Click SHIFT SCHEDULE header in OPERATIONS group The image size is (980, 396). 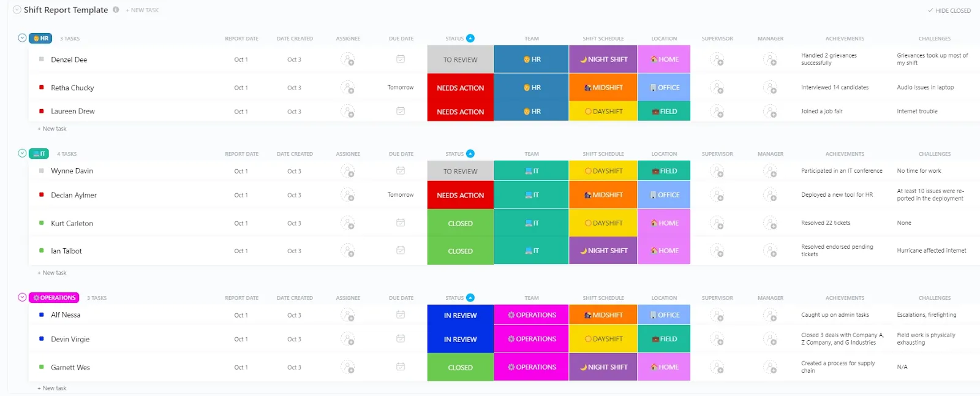603,298
